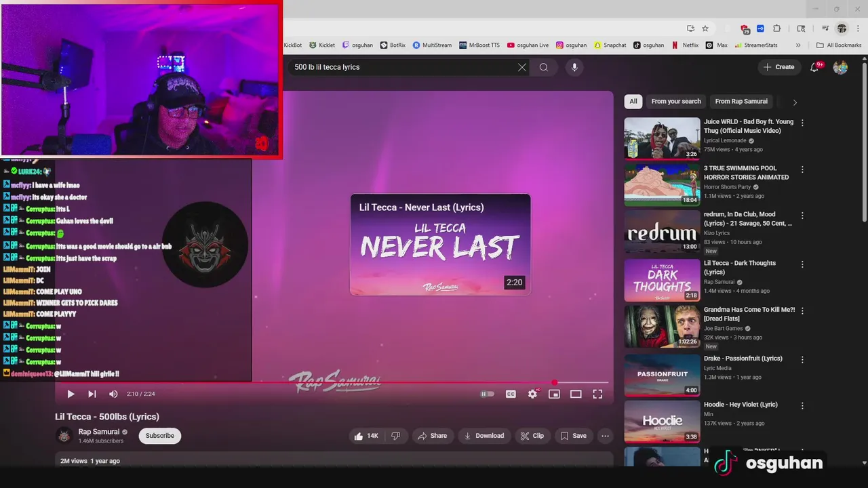The image size is (868, 488).
Task: Like the video with 14K likes
Action: point(366,436)
